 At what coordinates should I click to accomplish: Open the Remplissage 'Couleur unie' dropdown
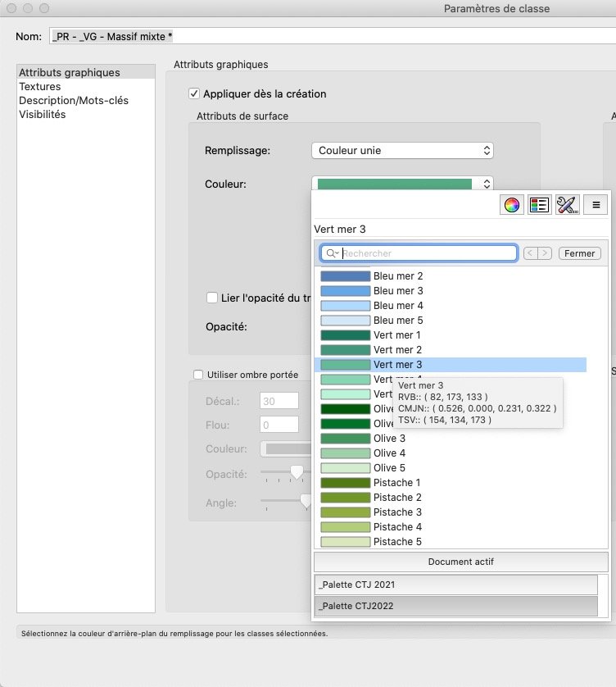pos(402,151)
